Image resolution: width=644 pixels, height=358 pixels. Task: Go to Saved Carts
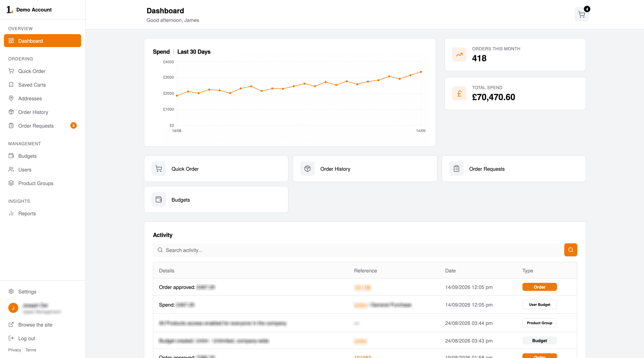coord(32,85)
